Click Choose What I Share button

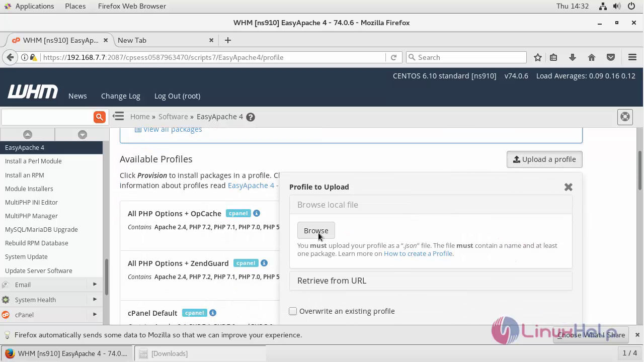(x=591, y=335)
